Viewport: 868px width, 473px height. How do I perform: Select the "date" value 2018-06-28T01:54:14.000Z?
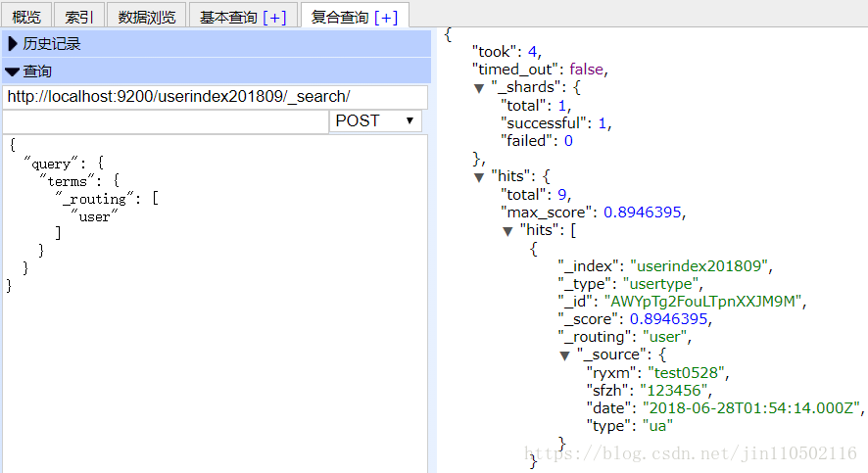(x=751, y=407)
